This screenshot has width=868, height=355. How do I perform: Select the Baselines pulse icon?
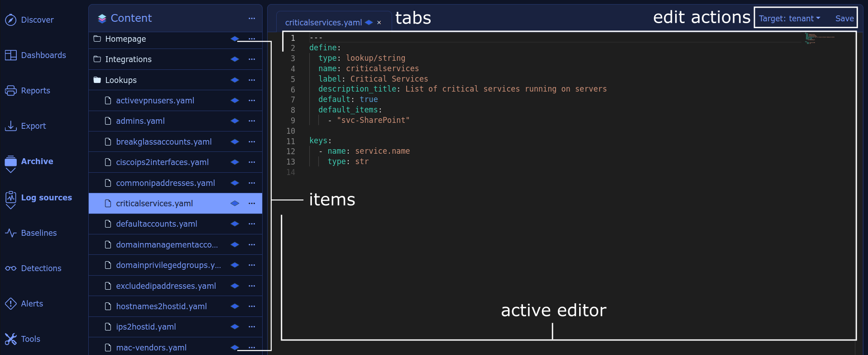point(10,233)
